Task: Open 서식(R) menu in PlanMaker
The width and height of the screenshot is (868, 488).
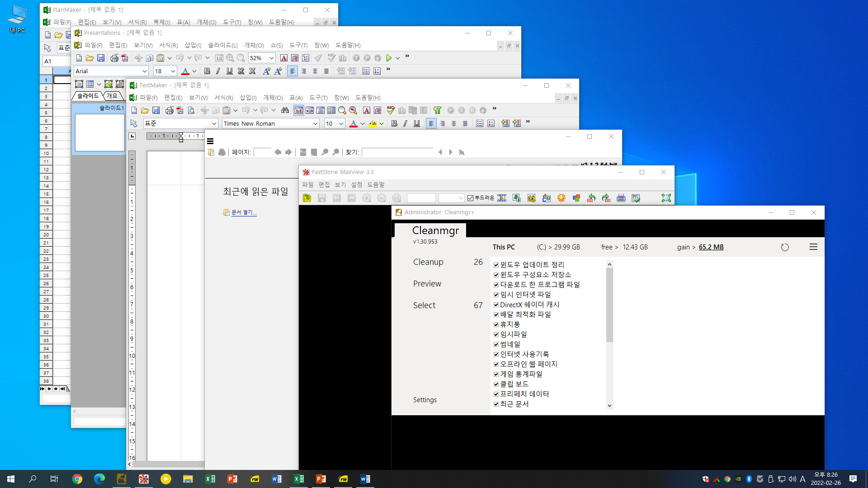Action: point(137,22)
